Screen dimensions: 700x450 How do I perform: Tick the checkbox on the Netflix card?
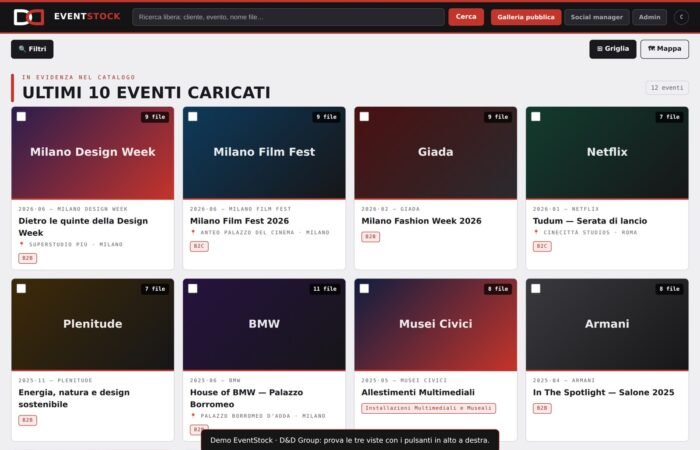click(536, 117)
